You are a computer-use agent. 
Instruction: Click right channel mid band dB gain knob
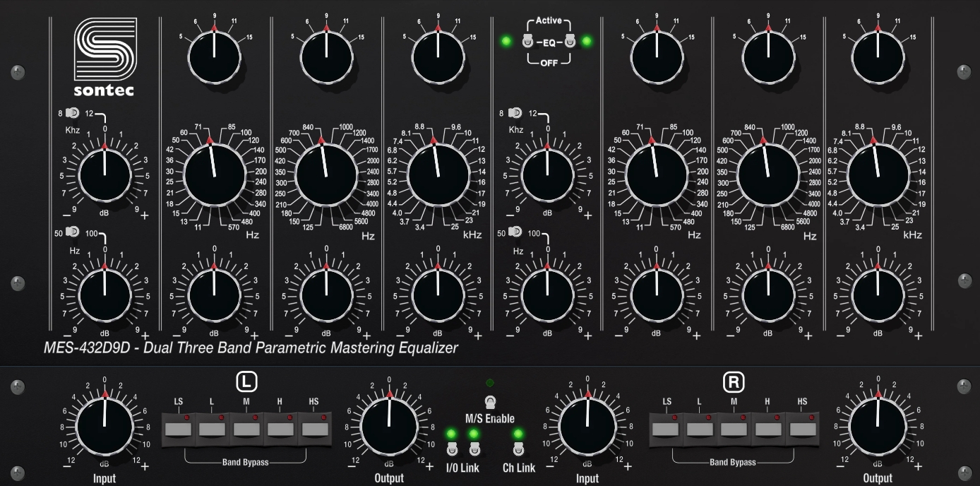coord(767,294)
